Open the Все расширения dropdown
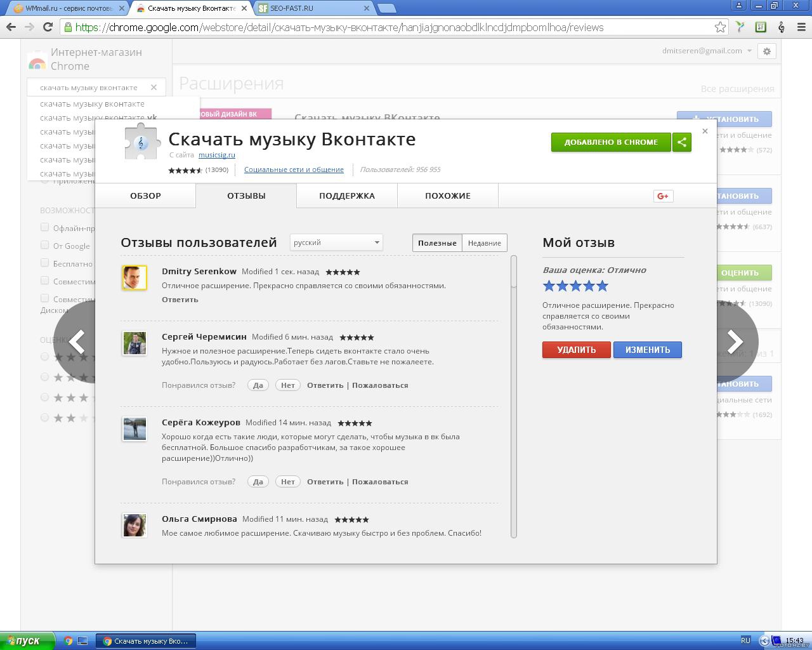Screen dimensions: 812x650 (737, 89)
